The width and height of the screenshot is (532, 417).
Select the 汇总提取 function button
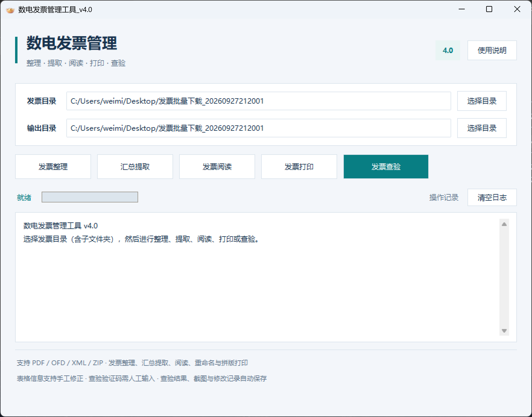(135, 167)
